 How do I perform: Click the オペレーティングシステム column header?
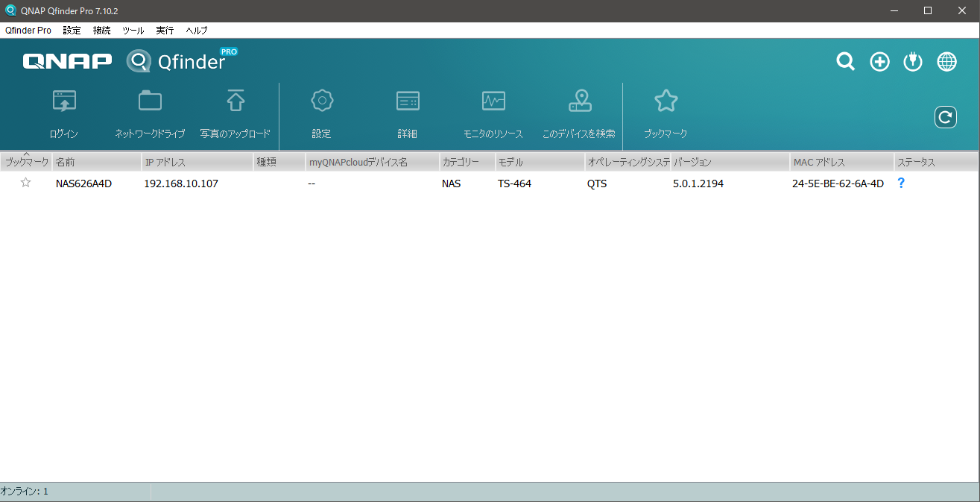pyautogui.click(x=627, y=162)
